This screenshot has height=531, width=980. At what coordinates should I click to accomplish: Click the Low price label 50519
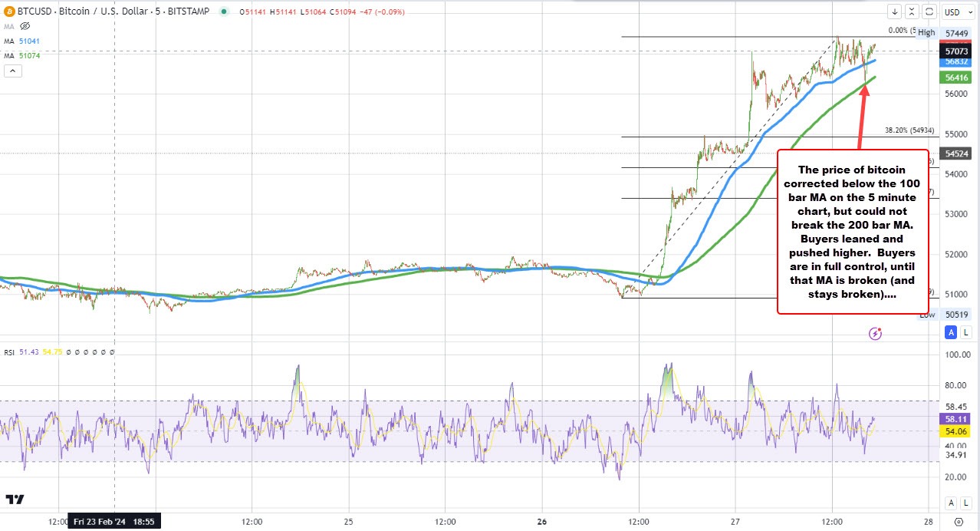[956, 315]
